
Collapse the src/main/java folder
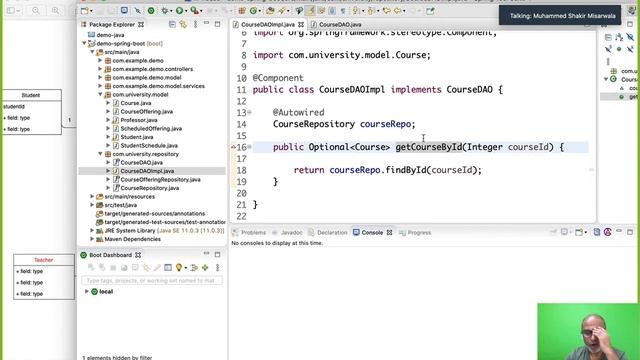point(92,52)
